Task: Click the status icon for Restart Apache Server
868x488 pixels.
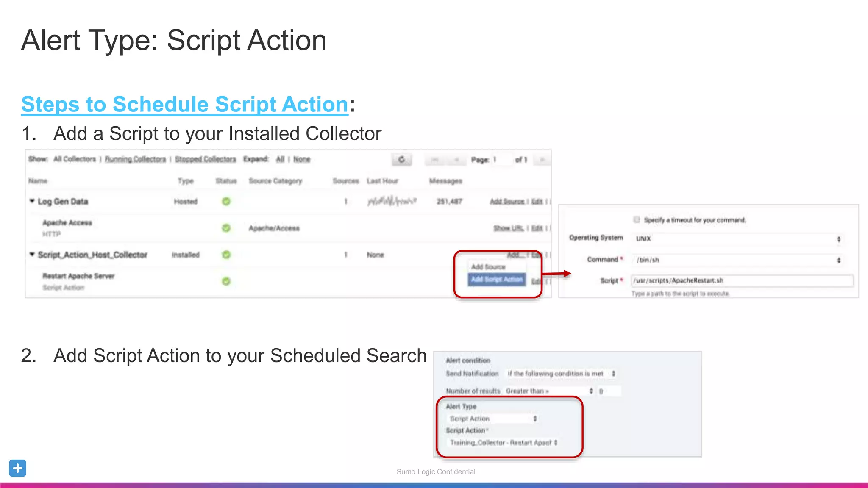Action: 226,281
